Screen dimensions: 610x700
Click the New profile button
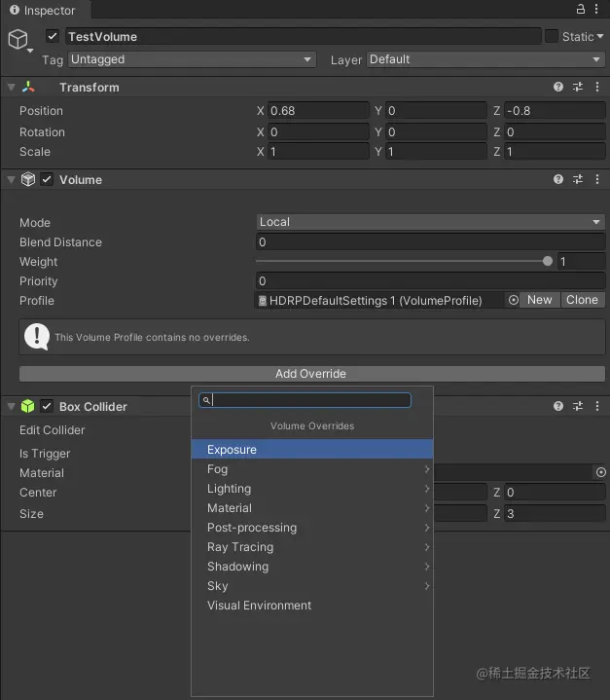540,300
